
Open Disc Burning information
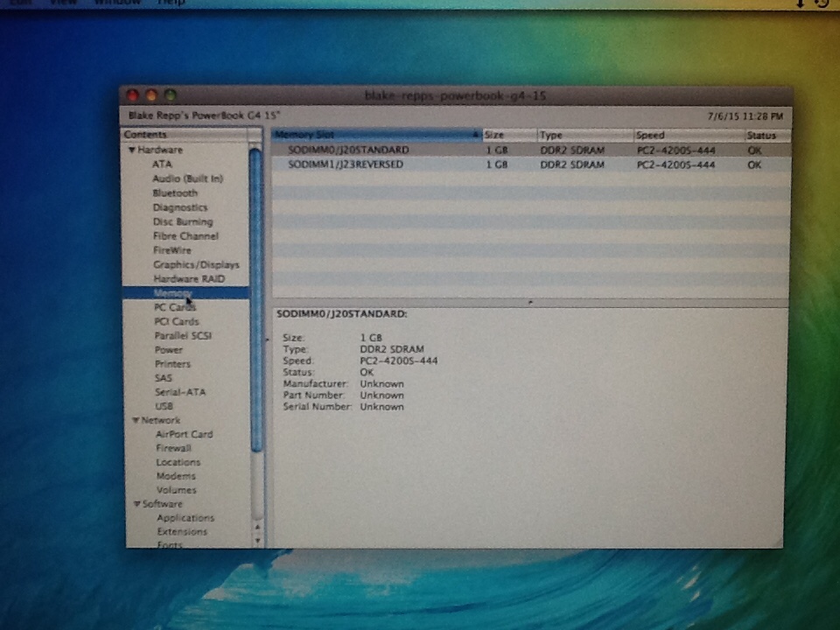coord(183,221)
